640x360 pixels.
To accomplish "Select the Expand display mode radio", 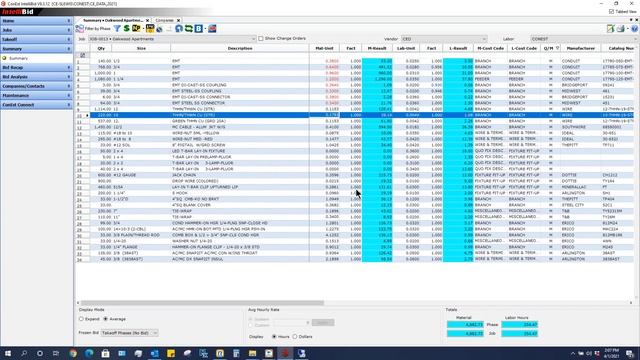I will (81, 319).
